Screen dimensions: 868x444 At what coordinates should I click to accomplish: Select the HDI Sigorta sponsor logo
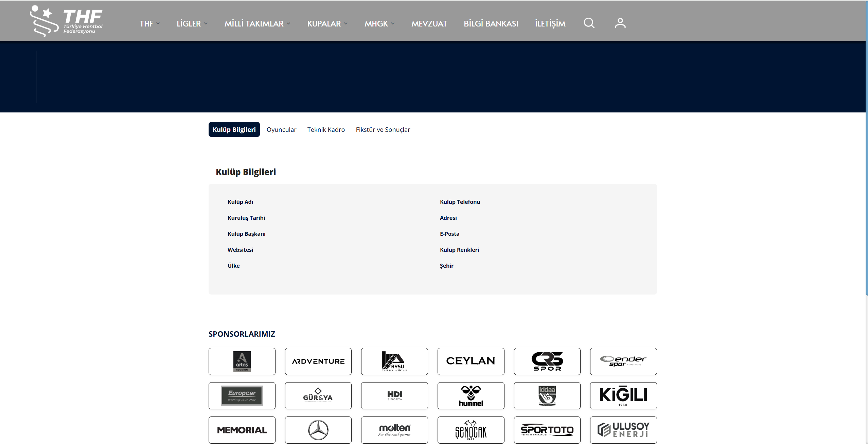[394, 395]
